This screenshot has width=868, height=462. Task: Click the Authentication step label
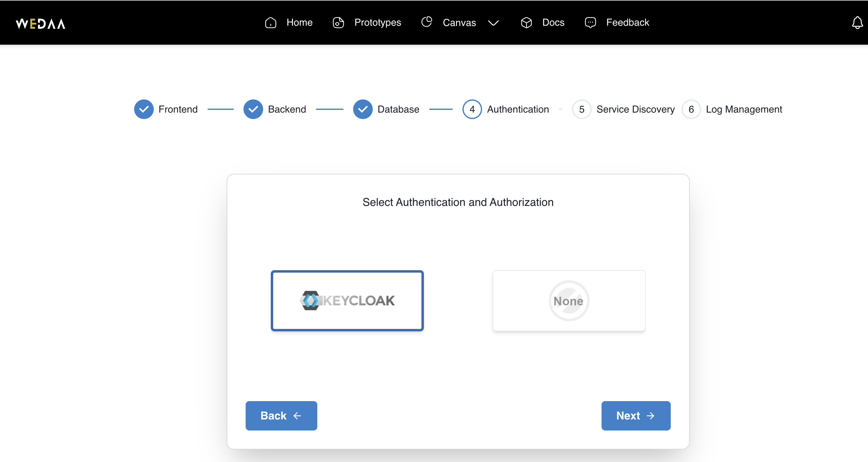518,109
